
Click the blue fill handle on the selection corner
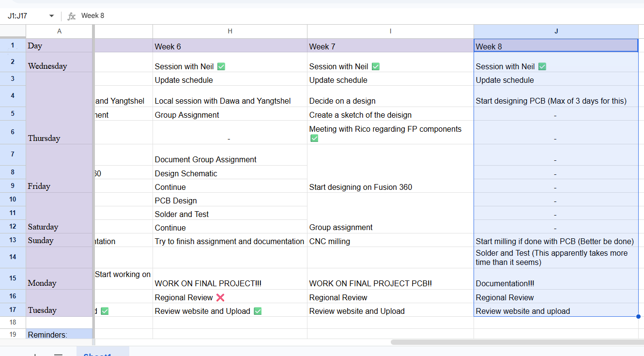[x=638, y=316]
